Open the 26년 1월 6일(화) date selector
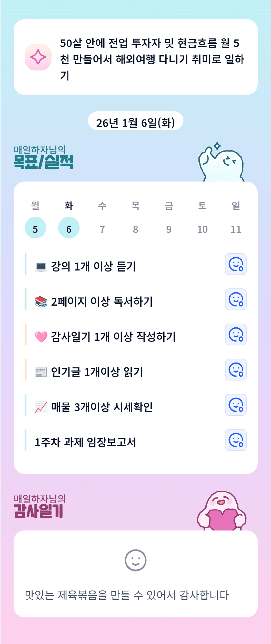This screenshot has height=644, width=271. [x=135, y=123]
